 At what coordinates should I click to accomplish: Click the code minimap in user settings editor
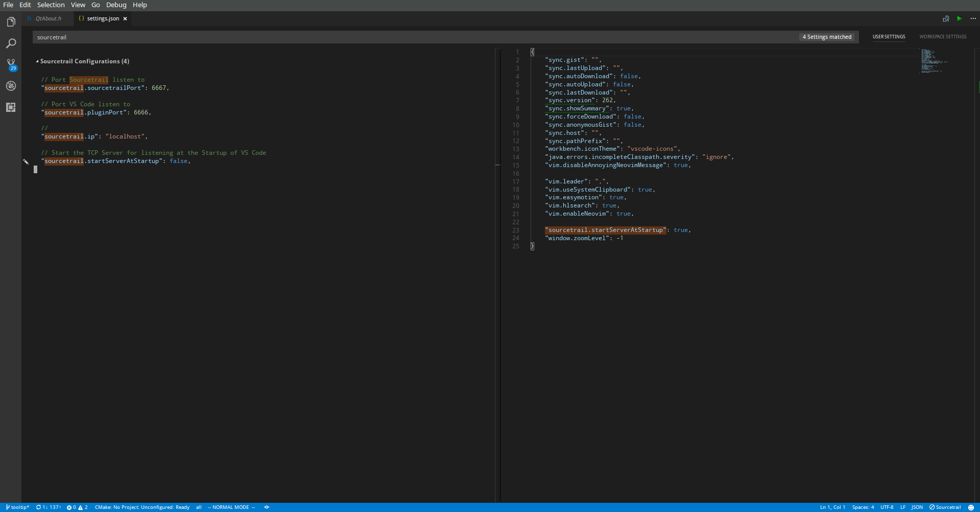pyautogui.click(x=934, y=61)
